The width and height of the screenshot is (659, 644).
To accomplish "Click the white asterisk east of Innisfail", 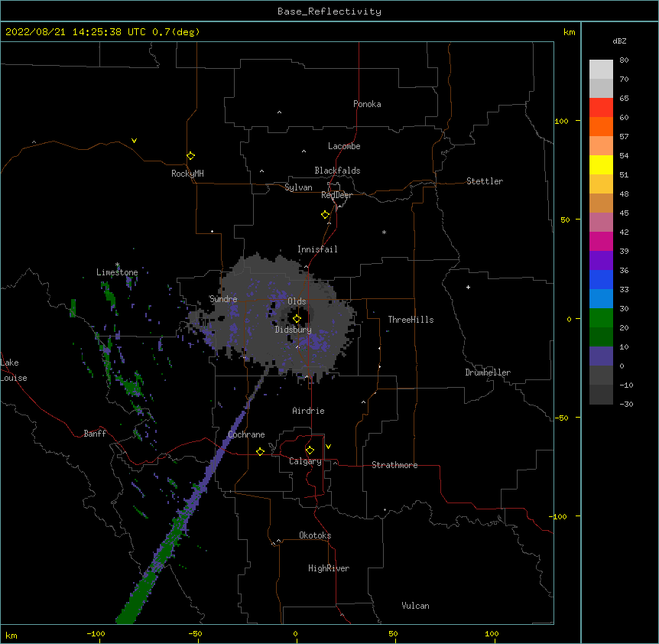I will pos(384,232).
